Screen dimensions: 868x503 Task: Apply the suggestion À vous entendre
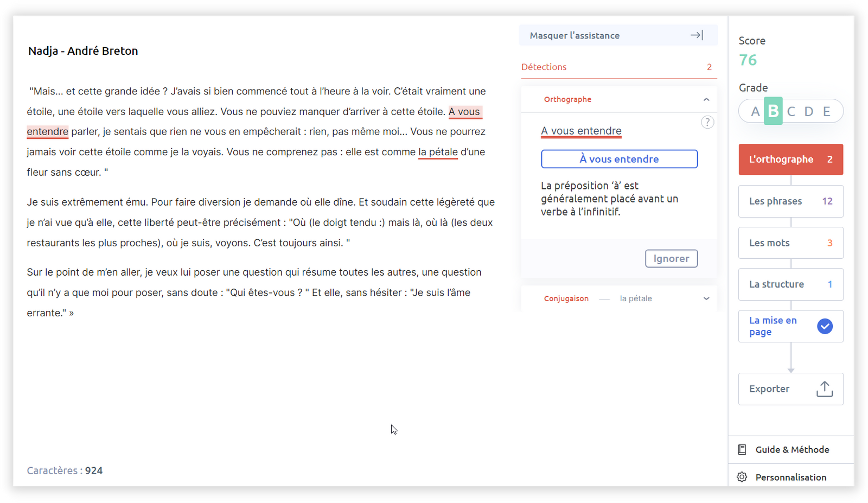pos(619,159)
